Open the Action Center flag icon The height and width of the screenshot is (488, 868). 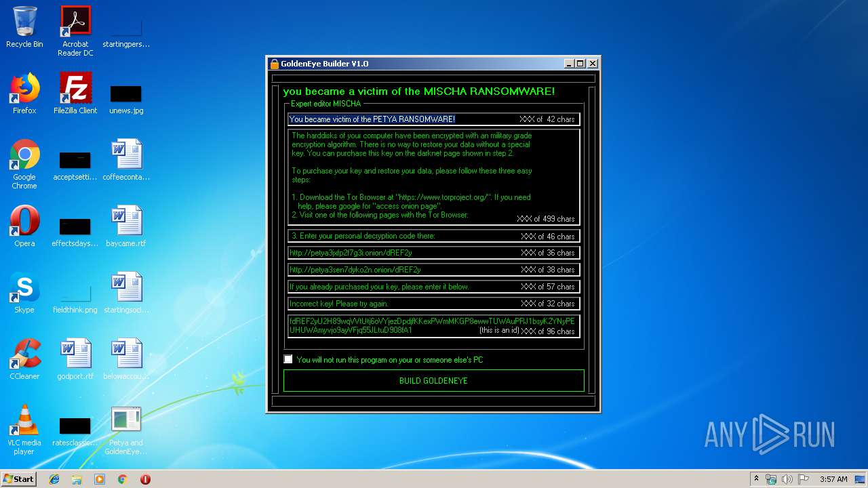[804, 479]
